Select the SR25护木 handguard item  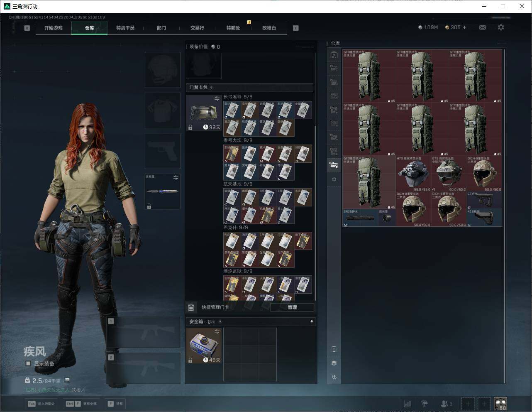360,218
